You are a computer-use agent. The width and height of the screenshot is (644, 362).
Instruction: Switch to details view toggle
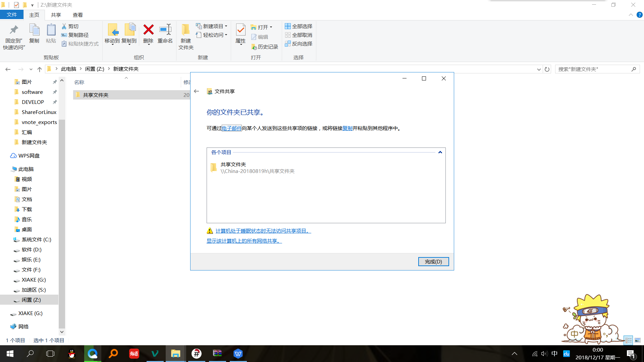click(x=628, y=340)
